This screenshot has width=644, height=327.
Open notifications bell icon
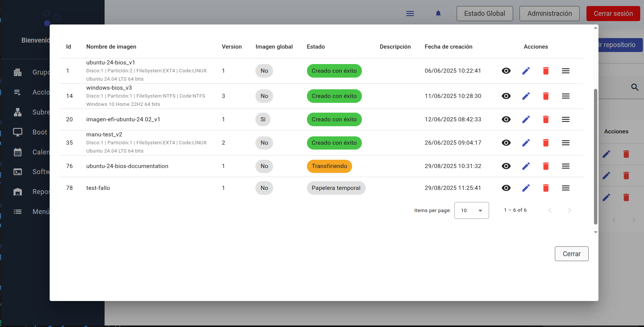(x=438, y=14)
